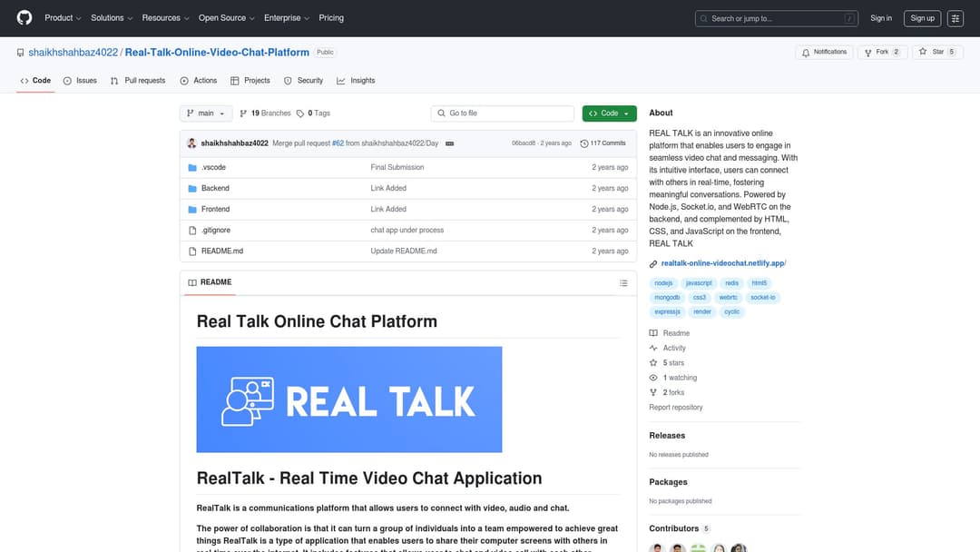
Task: View the 19 Branches list
Action: coord(265,113)
